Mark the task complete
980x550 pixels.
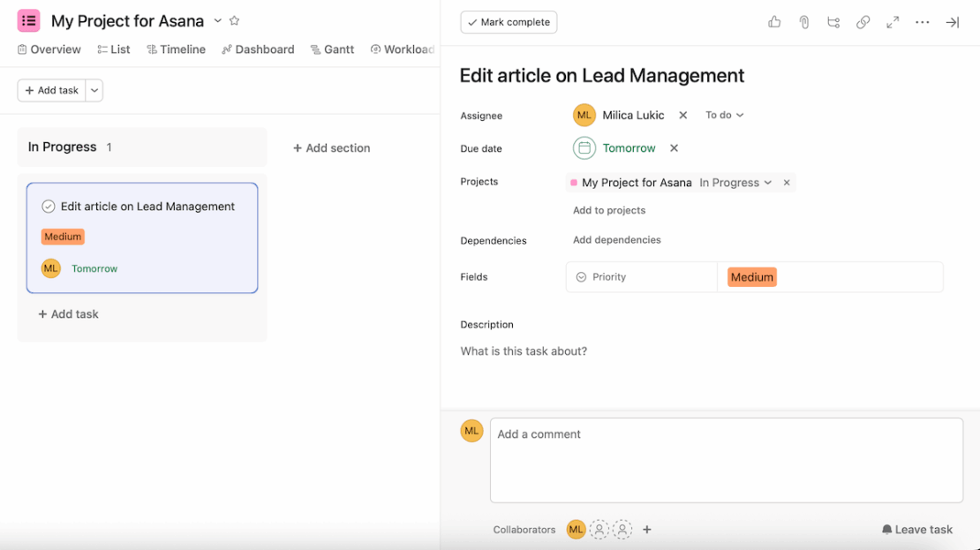[x=509, y=22]
